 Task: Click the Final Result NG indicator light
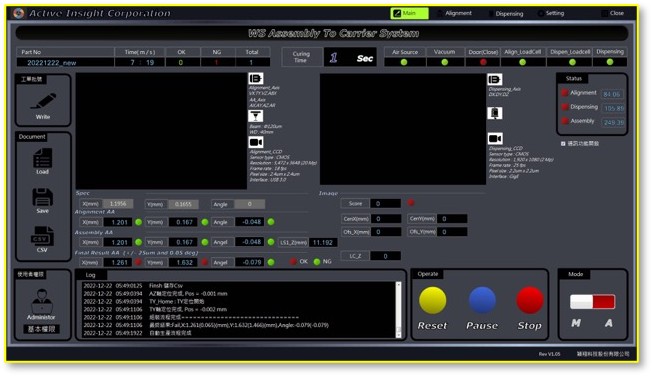click(x=317, y=262)
